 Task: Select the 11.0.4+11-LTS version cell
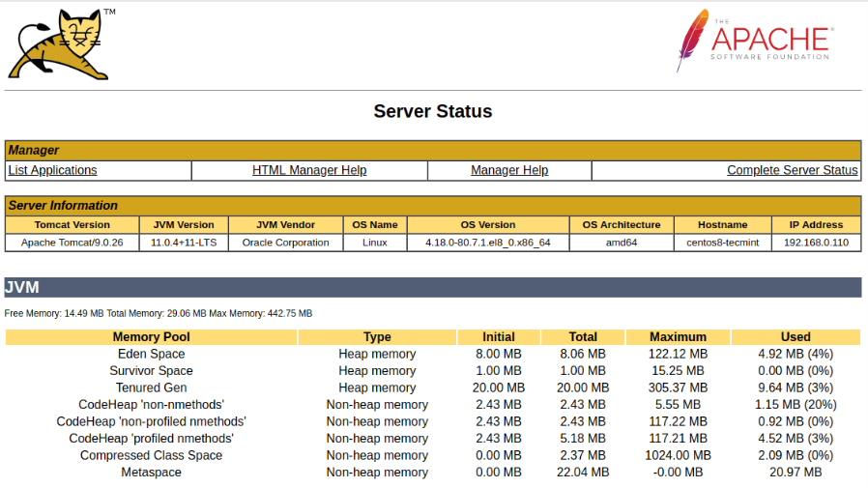click(x=184, y=243)
